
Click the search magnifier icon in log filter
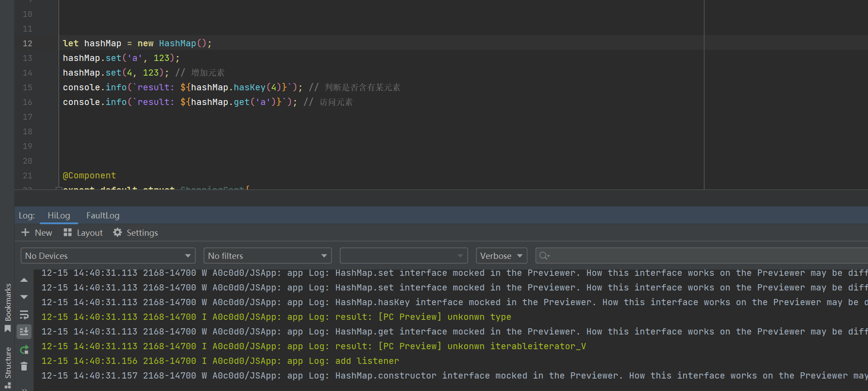tap(544, 256)
